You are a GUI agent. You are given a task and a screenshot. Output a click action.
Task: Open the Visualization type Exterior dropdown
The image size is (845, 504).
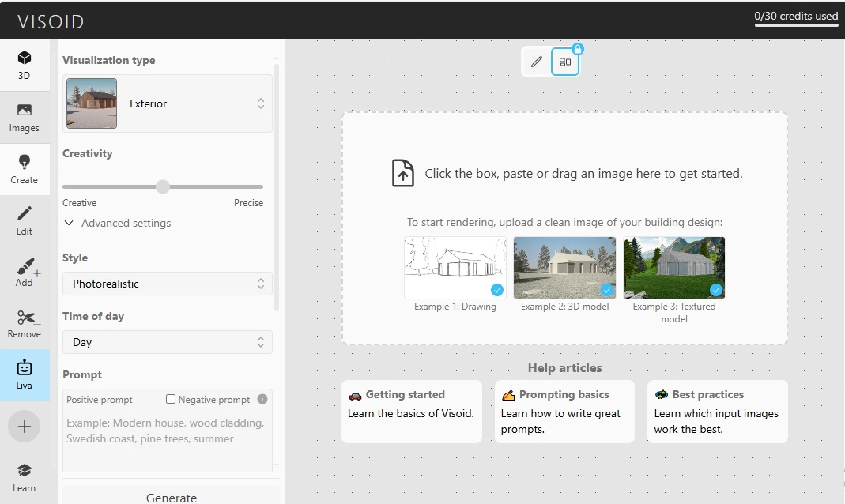pos(168,103)
